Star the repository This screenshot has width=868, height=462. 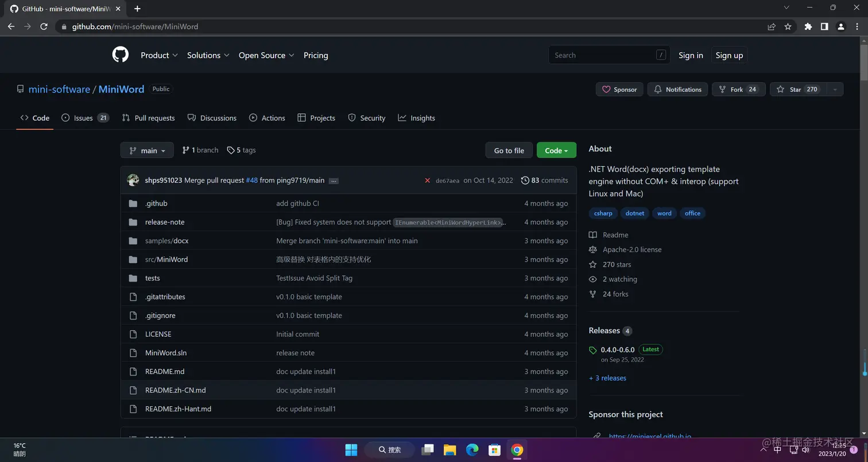coord(799,89)
